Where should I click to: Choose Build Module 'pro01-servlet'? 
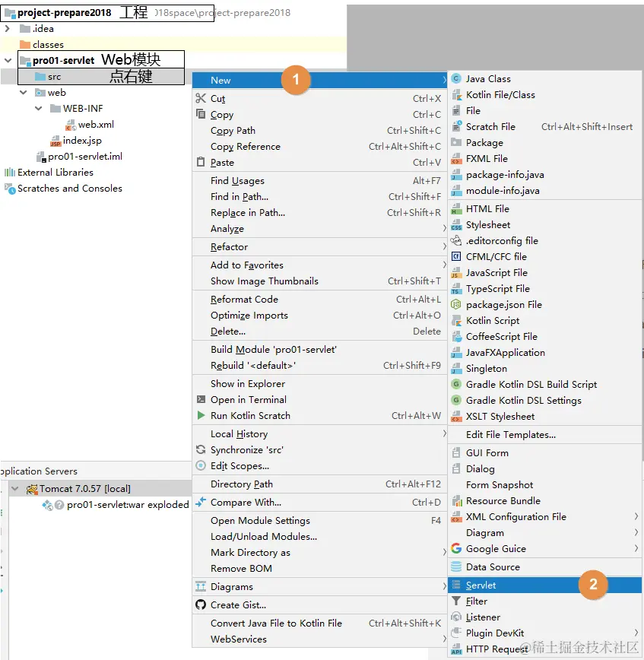[319, 349]
